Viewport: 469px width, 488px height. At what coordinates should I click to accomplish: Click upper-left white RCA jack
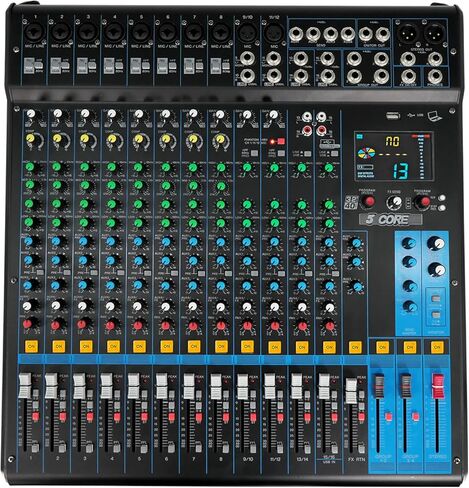click(307, 117)
